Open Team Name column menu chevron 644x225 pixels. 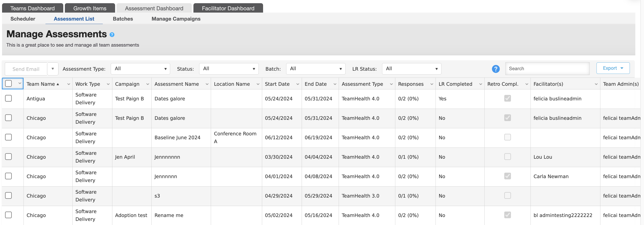(69, 84)
